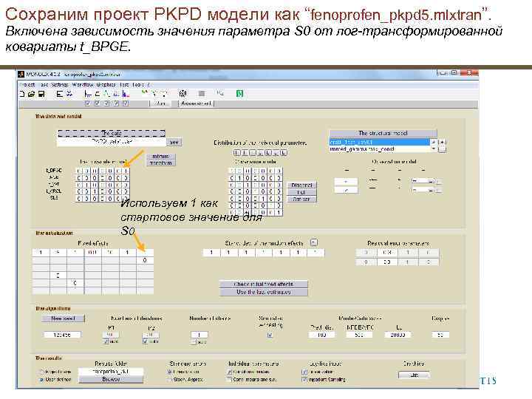Toggle the Importance Sampling checkbox
This screenshot has height=399, width=532.
[x=304, y=380]
